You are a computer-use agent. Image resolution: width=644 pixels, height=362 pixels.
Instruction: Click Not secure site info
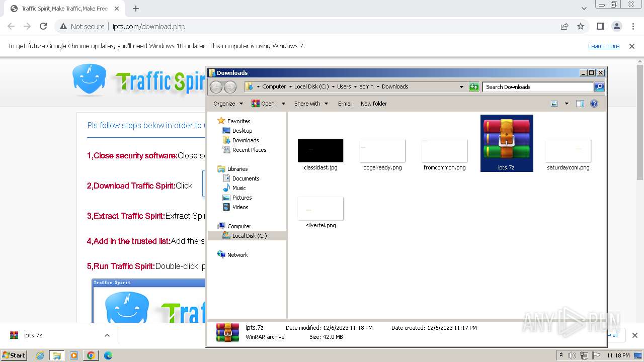[82, 27]
